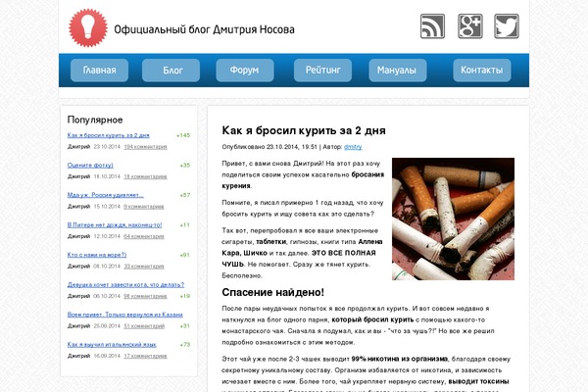Open the Twitter bird icon
This screenshot has width=588, height=392.
507,26
